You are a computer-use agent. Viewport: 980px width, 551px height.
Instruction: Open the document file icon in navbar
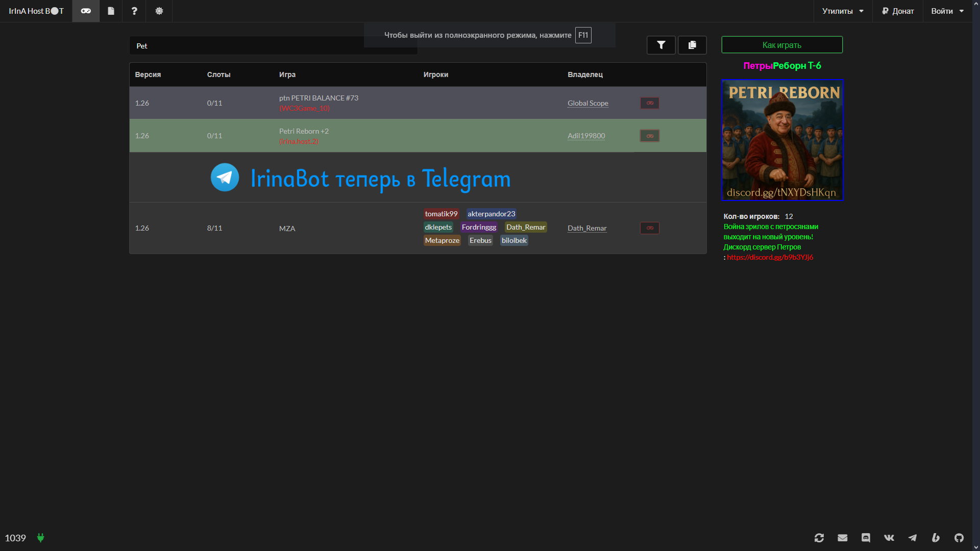111,11
